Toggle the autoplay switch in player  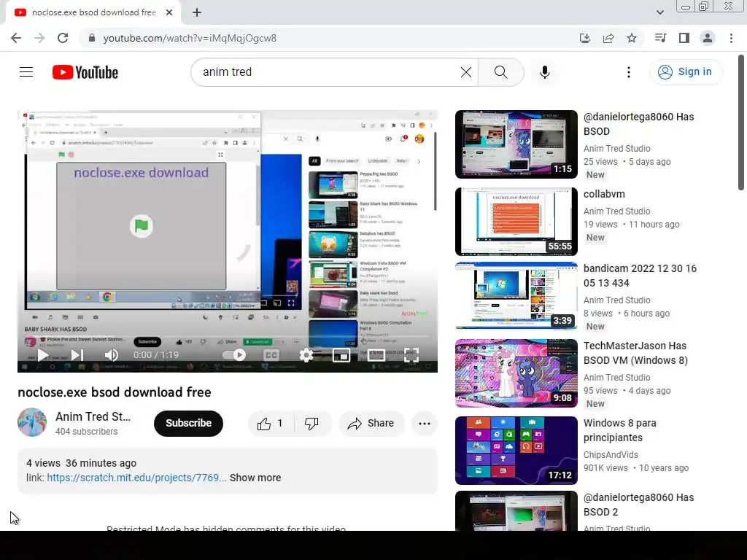point(234,355)
